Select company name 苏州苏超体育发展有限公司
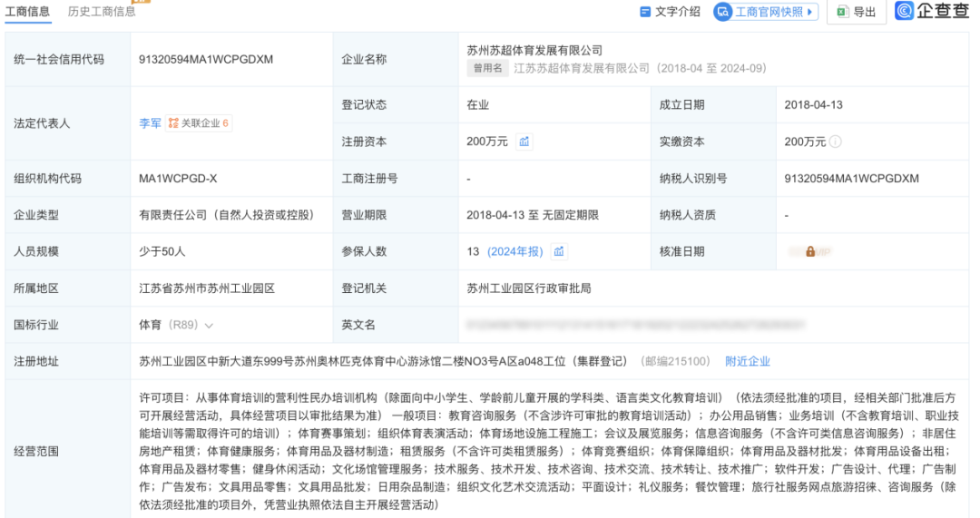Viewport: 980px width, 518px height. (534, 51)
